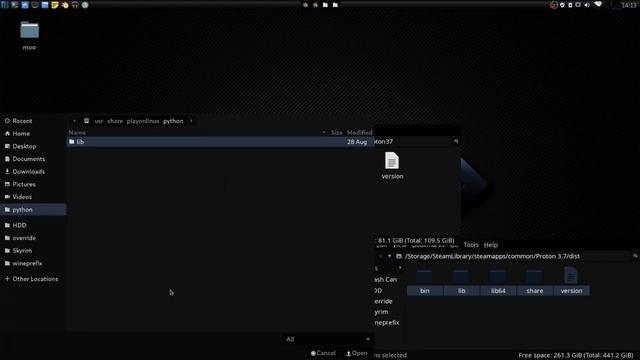Click the 'share' path breadcrumb
Screen dimensions: 640x360
[x=115, y=121]
